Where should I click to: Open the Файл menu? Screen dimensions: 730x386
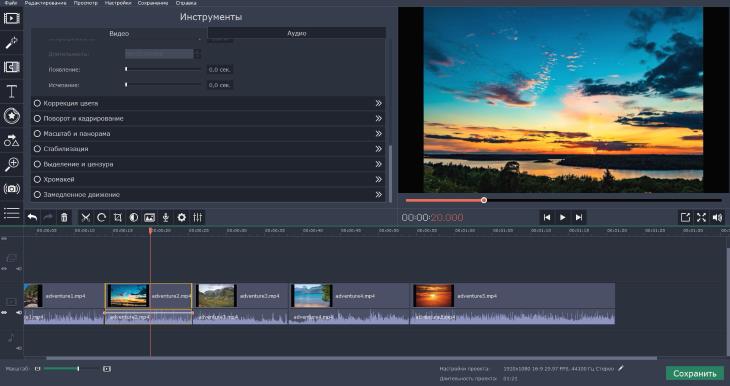(10, 3)
